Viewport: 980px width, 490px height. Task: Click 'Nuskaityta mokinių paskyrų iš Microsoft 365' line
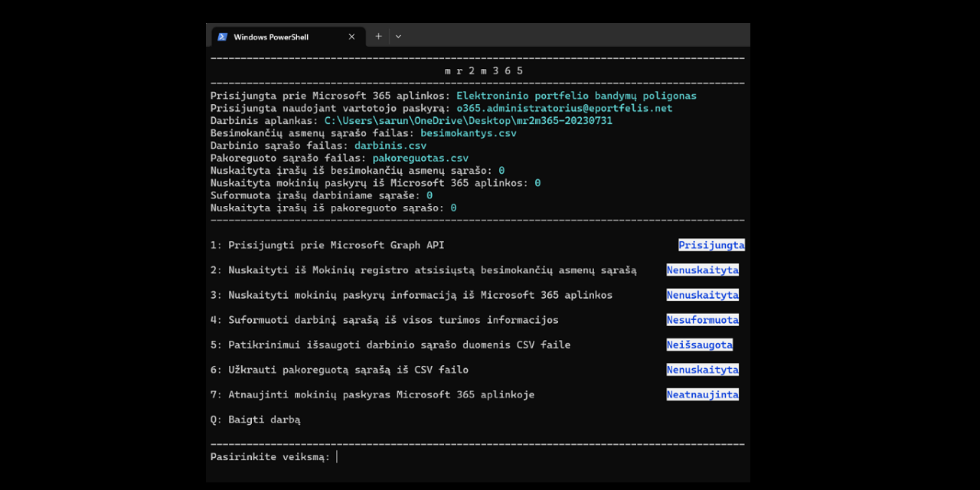pos(375,183)
